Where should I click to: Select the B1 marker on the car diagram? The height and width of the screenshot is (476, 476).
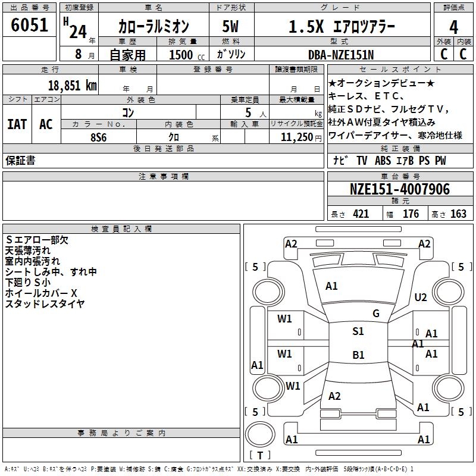pyautogui.click(x=358, y=355)
